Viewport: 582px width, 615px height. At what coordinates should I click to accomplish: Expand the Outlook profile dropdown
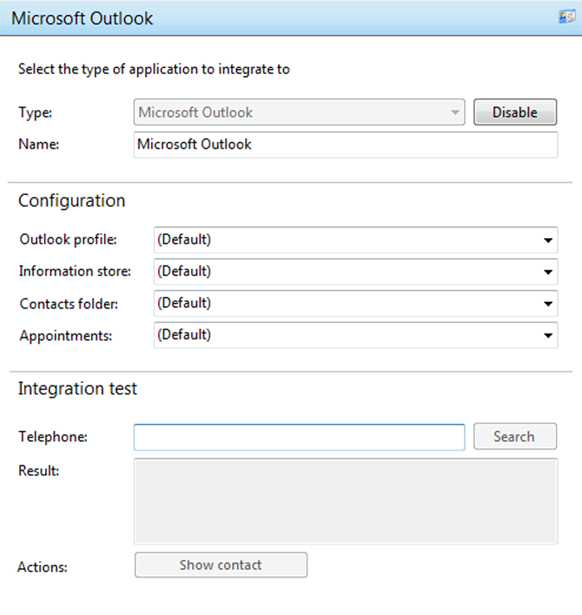(356, 240)
